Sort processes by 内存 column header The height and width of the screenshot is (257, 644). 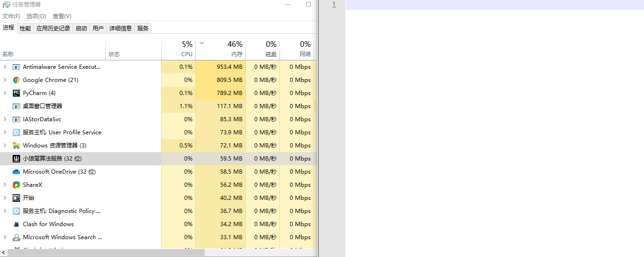(221, 50)
